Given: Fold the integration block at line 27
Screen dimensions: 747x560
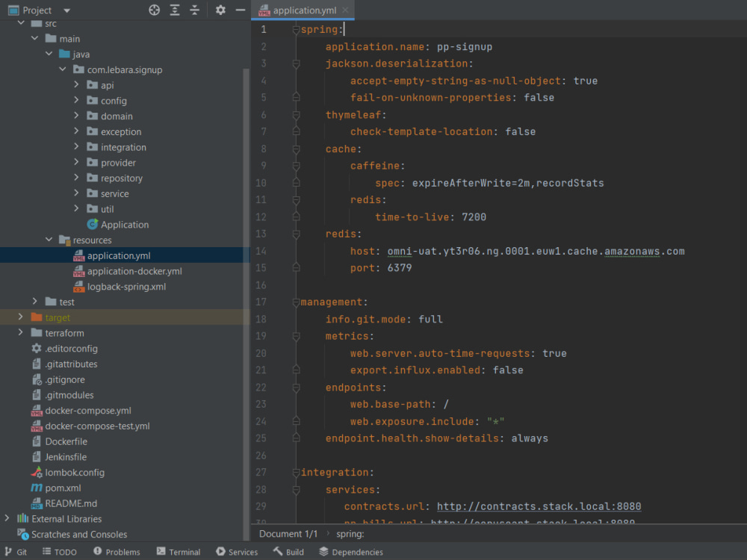Looking at the screenshot, I should (296, 473).
